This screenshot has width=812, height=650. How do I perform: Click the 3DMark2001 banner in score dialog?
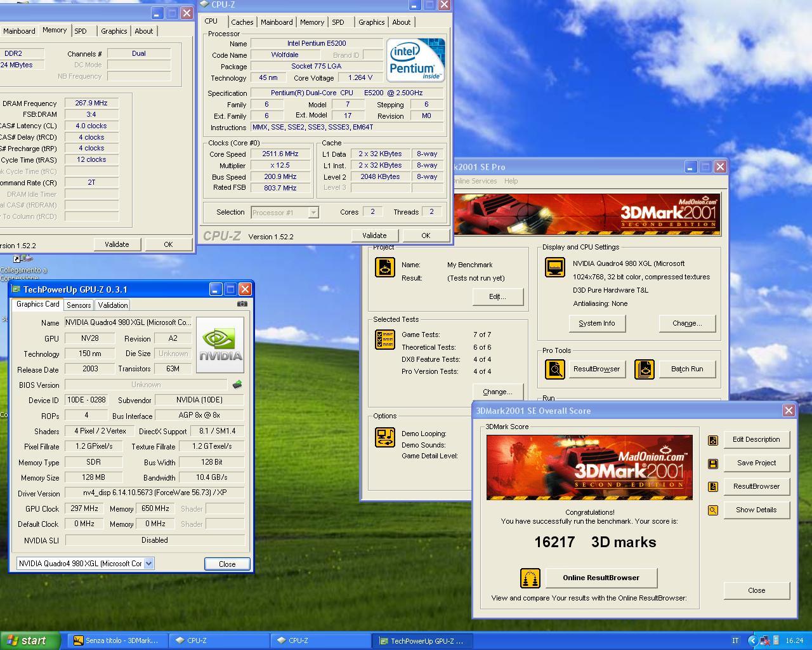coord(589,468)
